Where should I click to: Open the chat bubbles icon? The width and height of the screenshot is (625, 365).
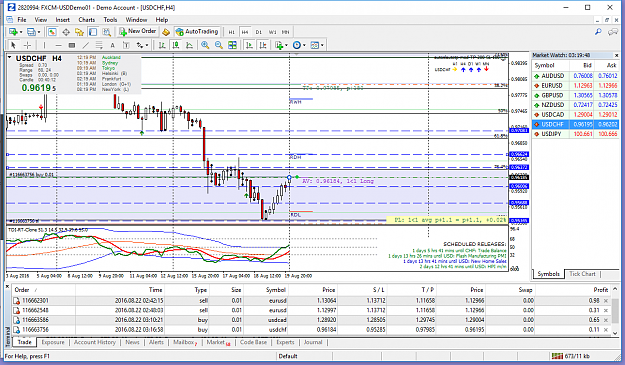point(613,32)
